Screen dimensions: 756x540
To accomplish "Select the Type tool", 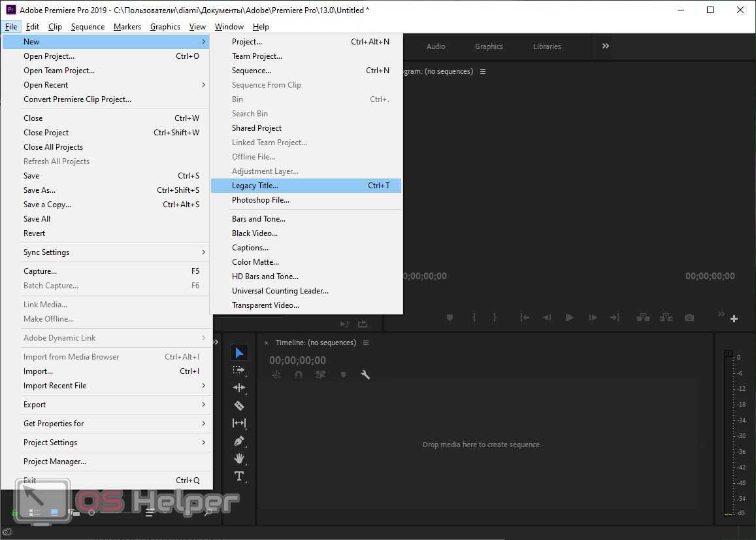I will (x=239, y=476).
